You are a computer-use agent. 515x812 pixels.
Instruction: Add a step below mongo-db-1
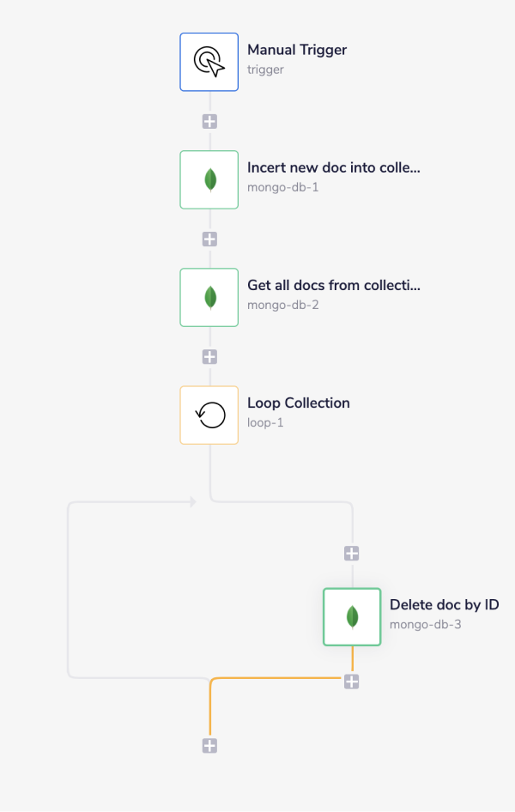point(209,239)
